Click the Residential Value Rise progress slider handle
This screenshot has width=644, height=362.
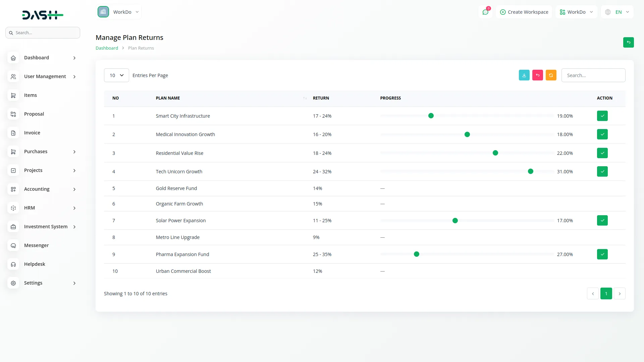pyautogui.click(x=495, y=153)
